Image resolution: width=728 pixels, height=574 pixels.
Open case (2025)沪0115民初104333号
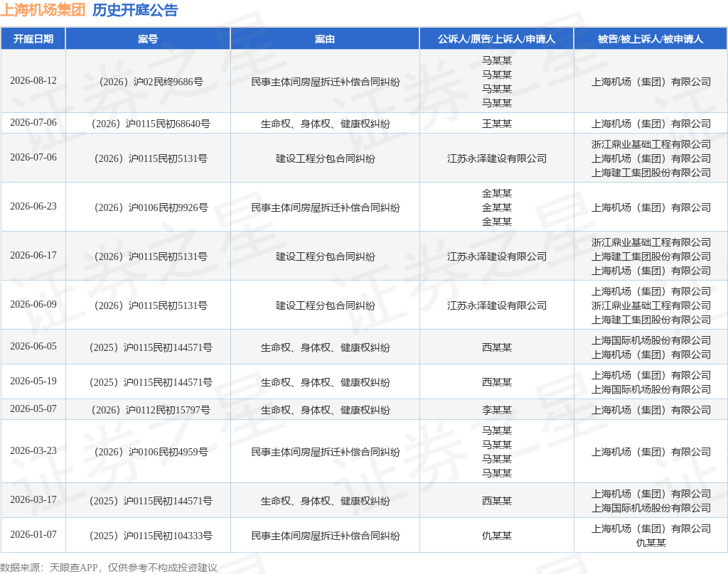coord(151,536)
